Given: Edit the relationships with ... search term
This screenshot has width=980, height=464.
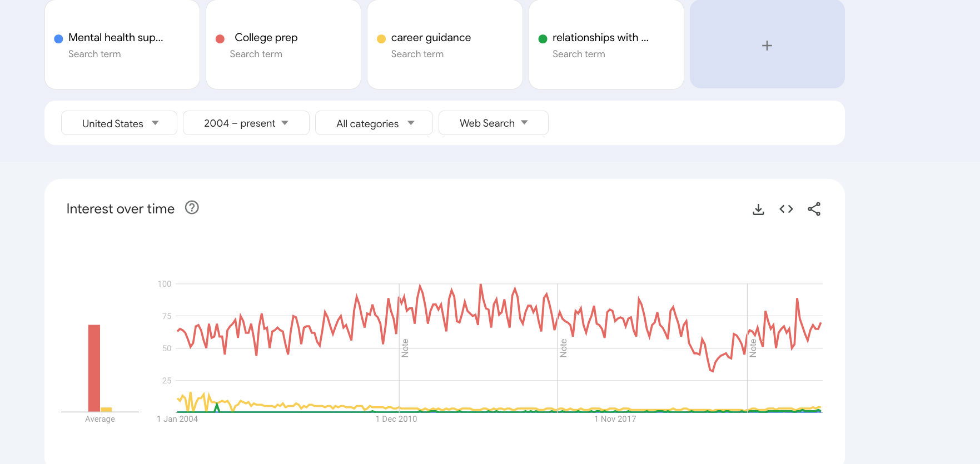Looking at the screenshot, I should 600,38.
